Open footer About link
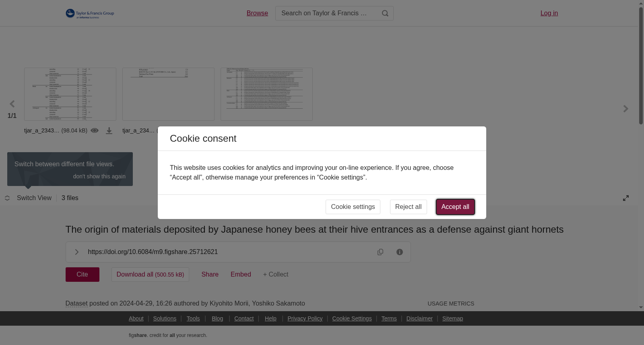 pyautogui.click(x=136, y=318)
